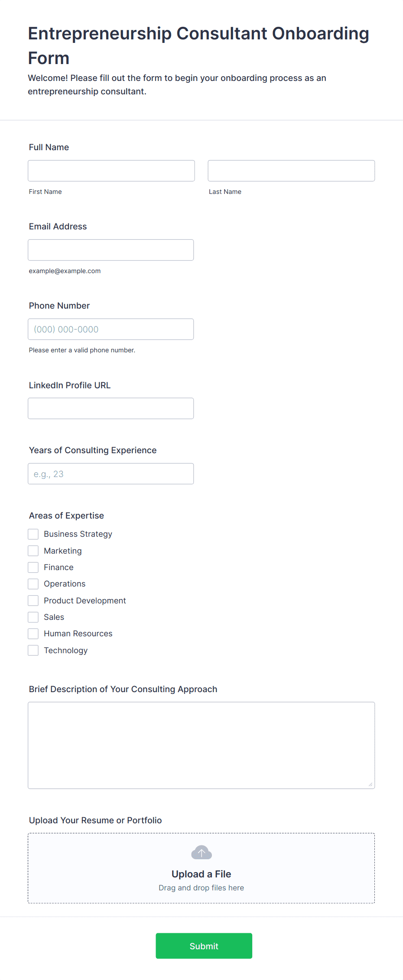Check the Business Strategy checkbox
403x980 pixels.
coord(33,534)
